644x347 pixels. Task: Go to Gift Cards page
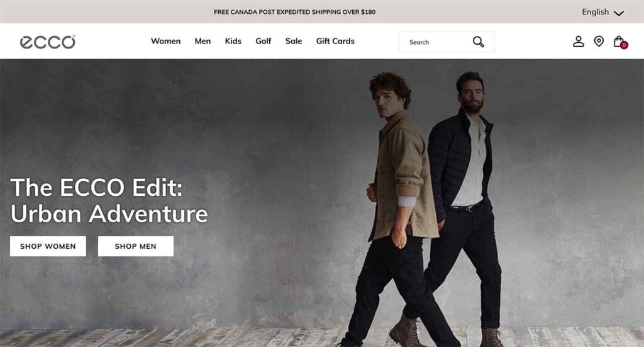point(335,41)
